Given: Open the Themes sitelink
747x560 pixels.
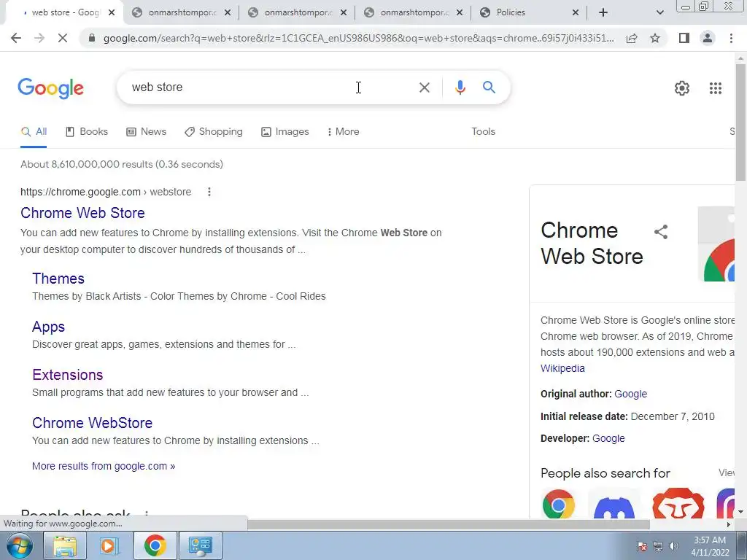Looking at the screenshot, I should [x=58, y=279].
